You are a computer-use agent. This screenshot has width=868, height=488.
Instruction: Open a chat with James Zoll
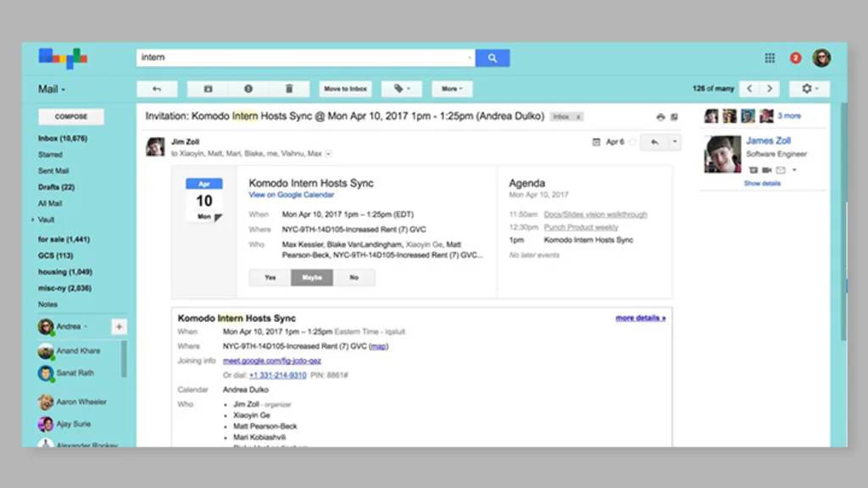[x=754, y=170]
